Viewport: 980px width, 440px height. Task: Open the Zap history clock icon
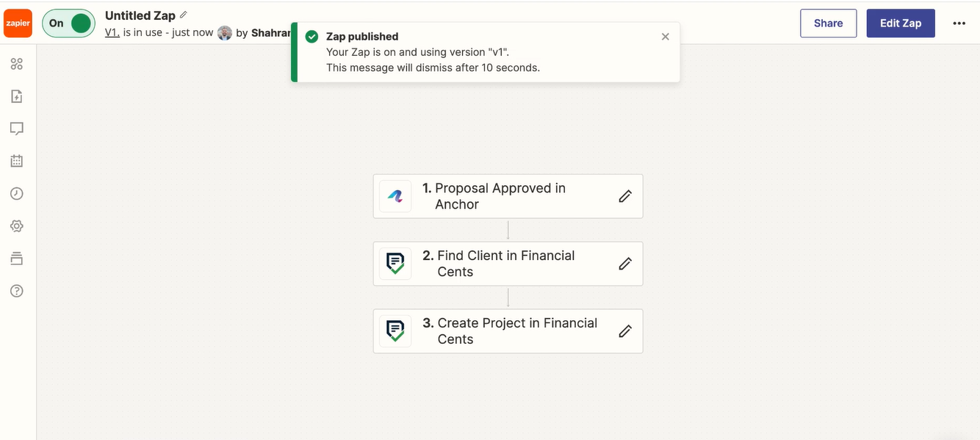[x=17, y=194]
